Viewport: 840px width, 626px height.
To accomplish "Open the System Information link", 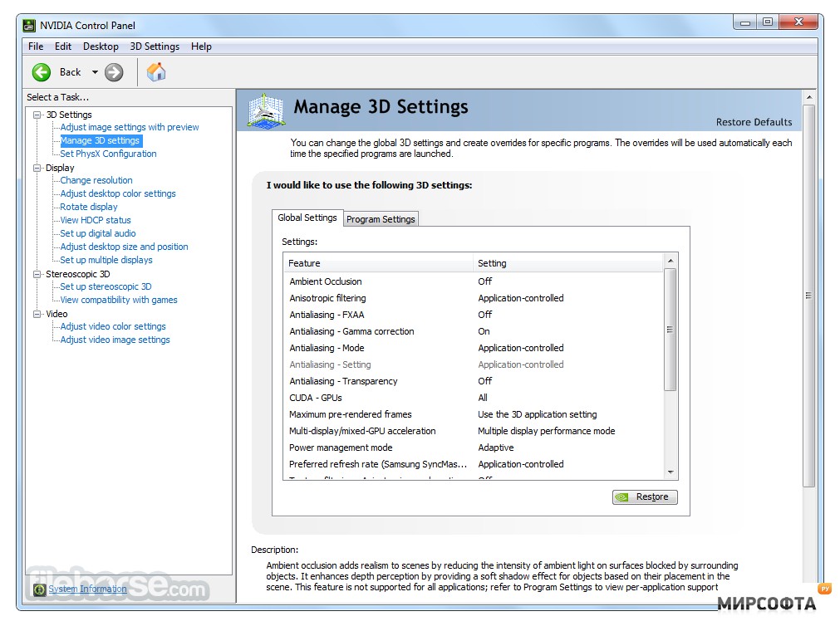I will (88, 589).
